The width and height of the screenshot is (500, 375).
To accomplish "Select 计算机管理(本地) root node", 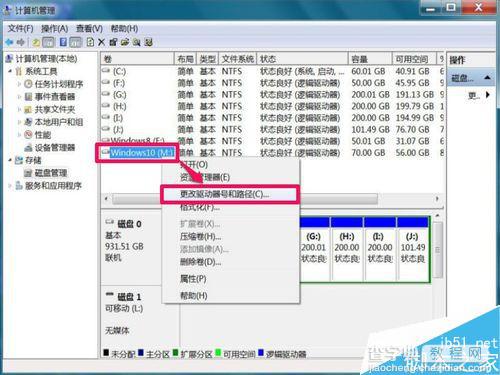I will click(x=46, y=59).
